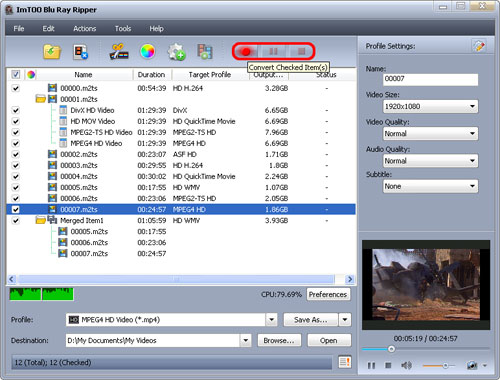Click the 00003.m2ts film icon

52,165
